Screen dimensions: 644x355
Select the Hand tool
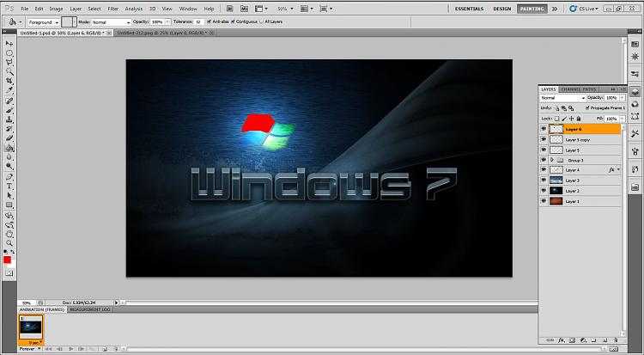point(9,234)
